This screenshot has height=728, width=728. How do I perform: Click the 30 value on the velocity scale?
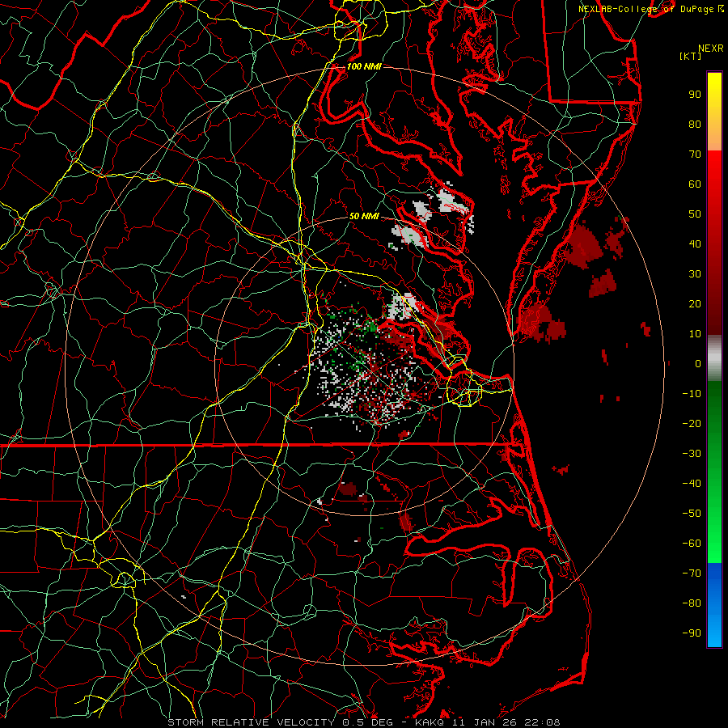pyautogui.click(x=695, y=274)
